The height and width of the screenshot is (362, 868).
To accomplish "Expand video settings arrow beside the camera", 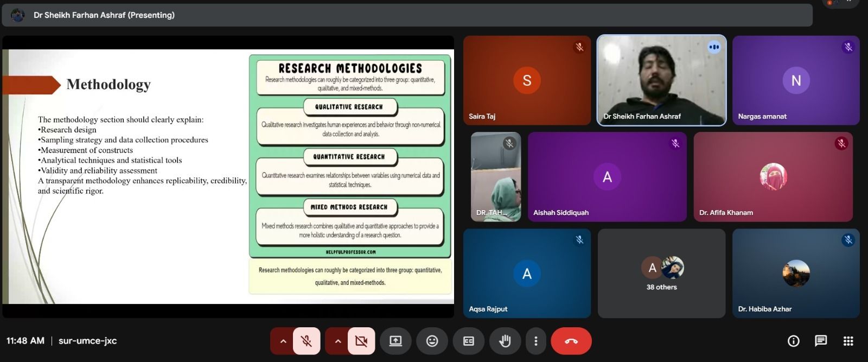I will pyautogui.click(x=337, y=341).
